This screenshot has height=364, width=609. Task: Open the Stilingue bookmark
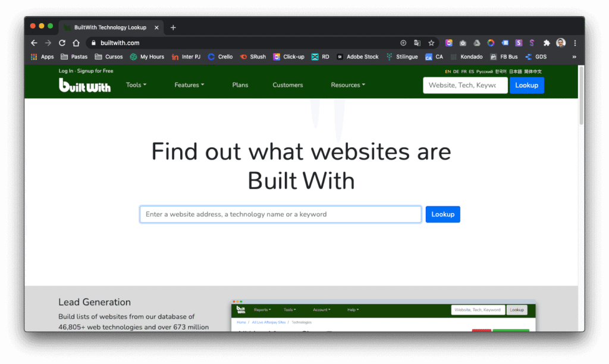pyautogui.click(x=402, y=57)
